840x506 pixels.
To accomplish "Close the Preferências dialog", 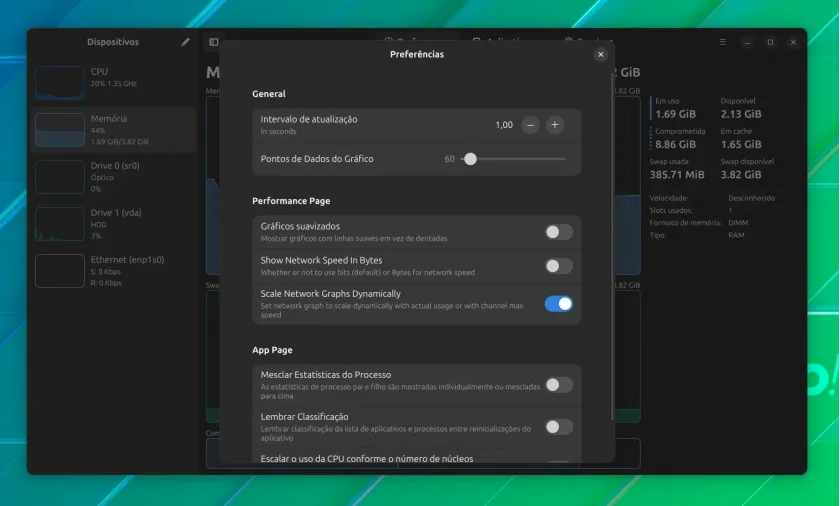I will (x=601, y=54).
